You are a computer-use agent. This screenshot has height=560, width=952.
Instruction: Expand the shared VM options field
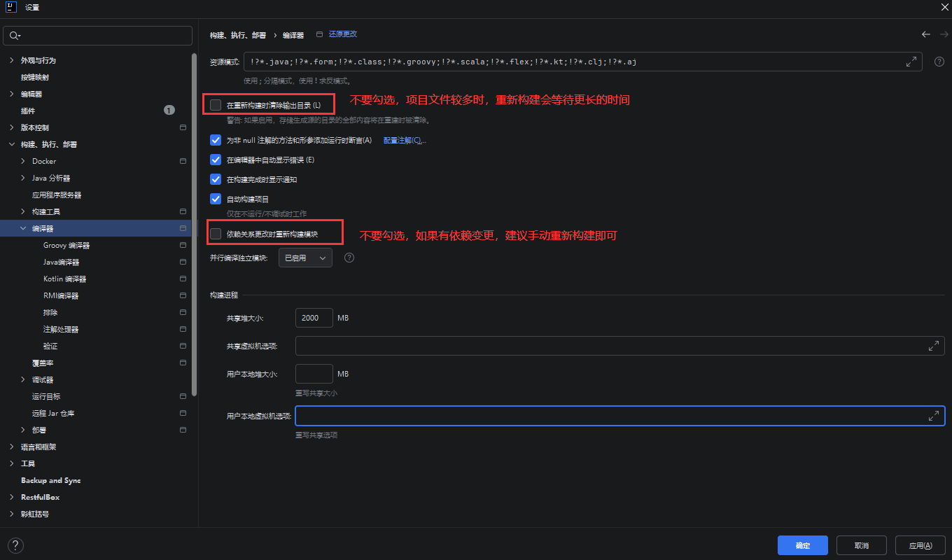pyautogui.click(x=934, y=346)
